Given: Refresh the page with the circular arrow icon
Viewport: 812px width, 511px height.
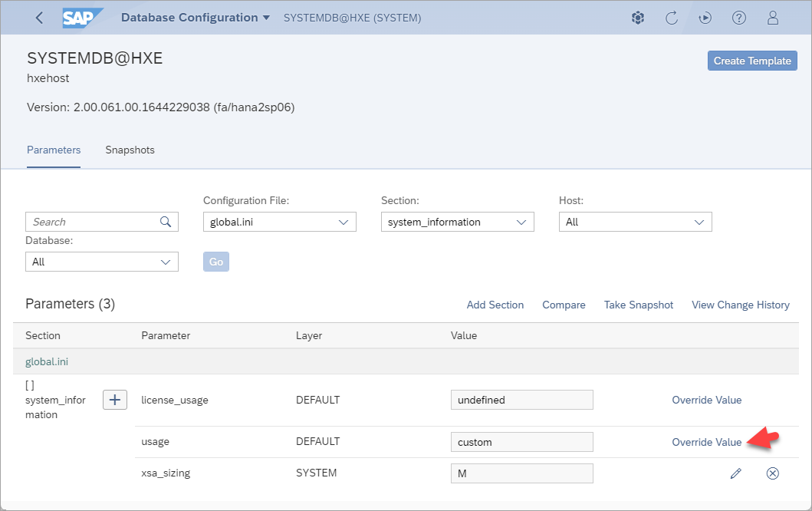Looking at the screenshot, I should [671, 18].
